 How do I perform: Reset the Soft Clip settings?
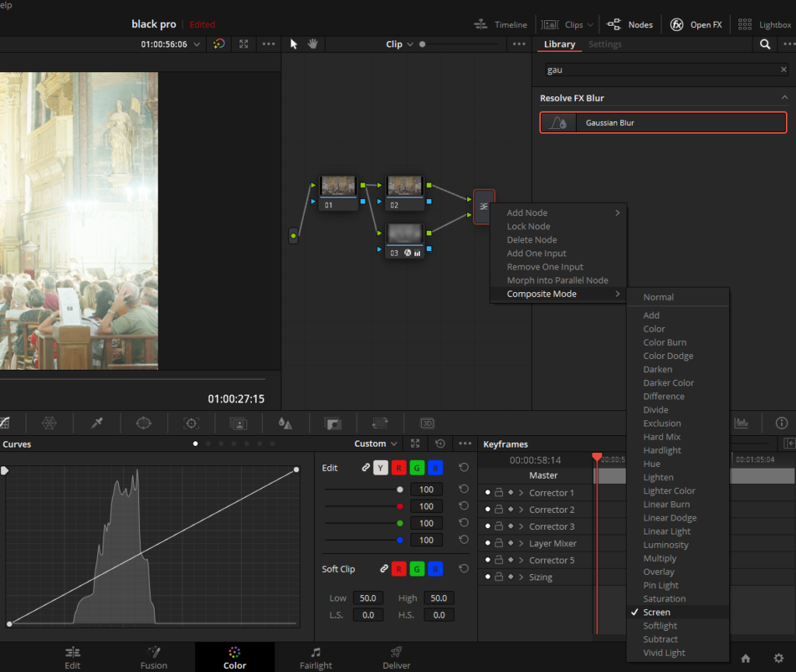pos(463,569)
